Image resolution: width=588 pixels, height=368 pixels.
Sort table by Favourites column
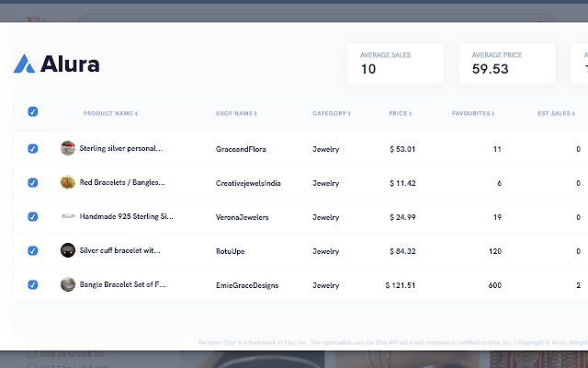473,113
